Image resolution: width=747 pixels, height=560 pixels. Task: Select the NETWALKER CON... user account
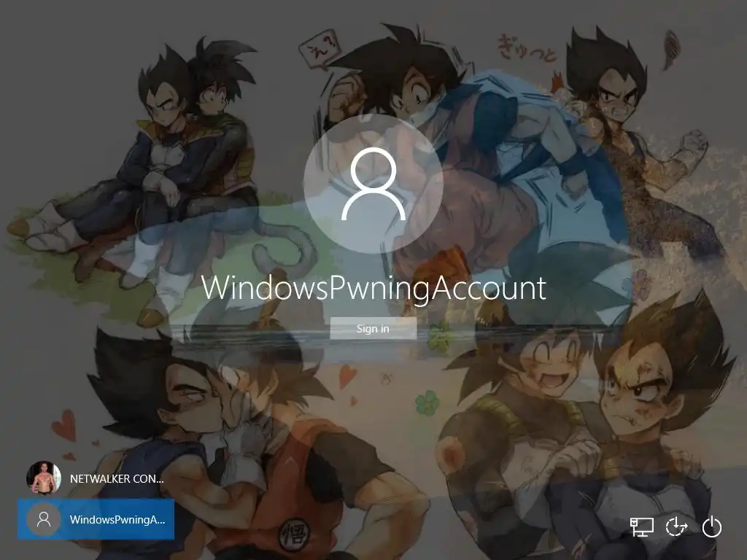96,478
